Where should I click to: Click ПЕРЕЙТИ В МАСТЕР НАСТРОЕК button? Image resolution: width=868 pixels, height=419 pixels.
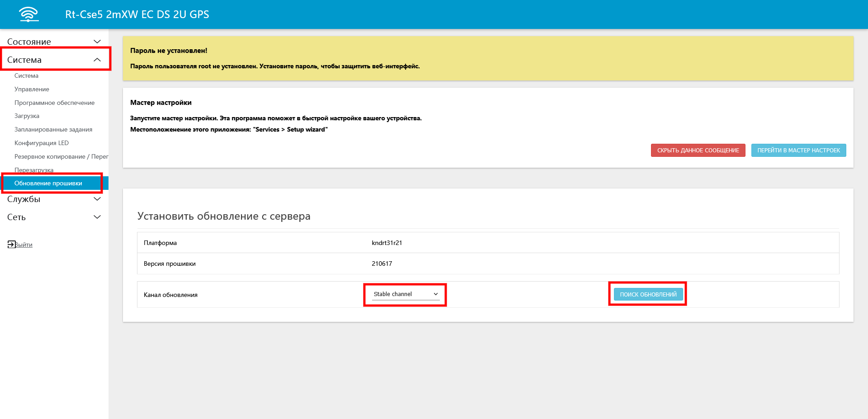(798, 151)
